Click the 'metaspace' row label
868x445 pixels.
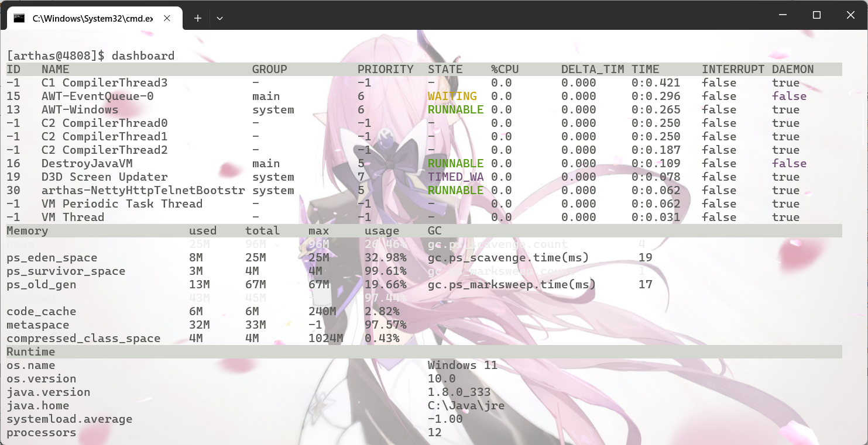pos(38,325)
